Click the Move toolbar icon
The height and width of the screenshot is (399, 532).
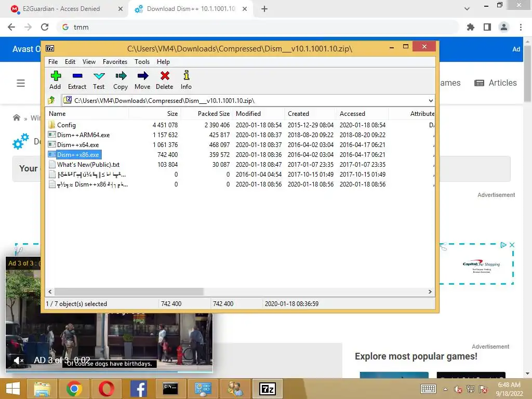tap(142, 81)
